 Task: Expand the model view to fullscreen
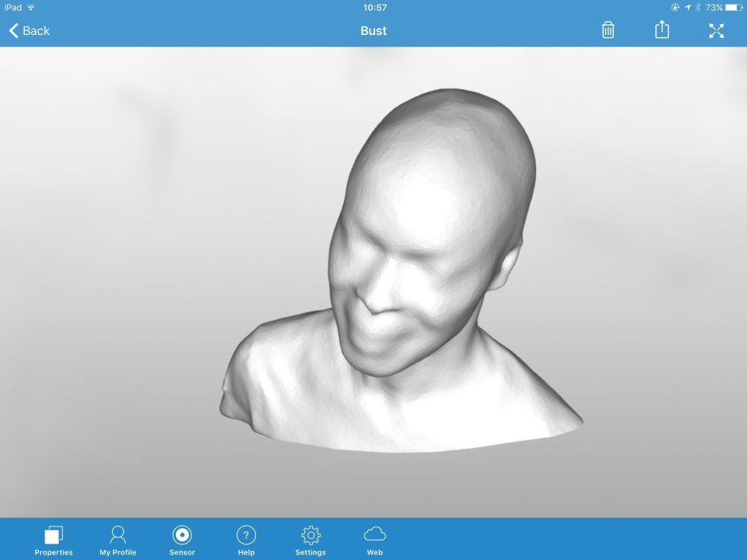coord(716,30)
